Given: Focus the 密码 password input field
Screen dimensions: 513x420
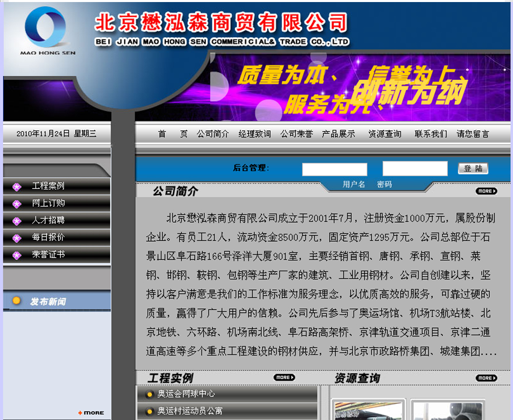Looking at the screenshot, I should 415,169.
